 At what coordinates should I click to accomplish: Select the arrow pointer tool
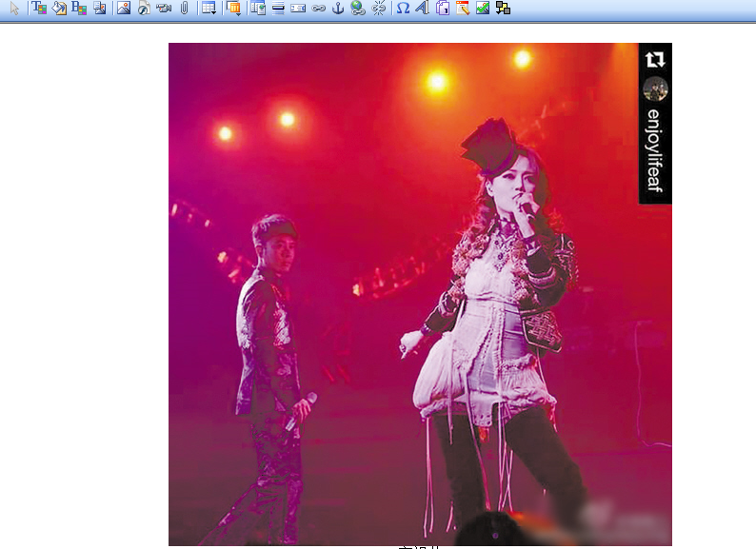[x=14, y=9]
